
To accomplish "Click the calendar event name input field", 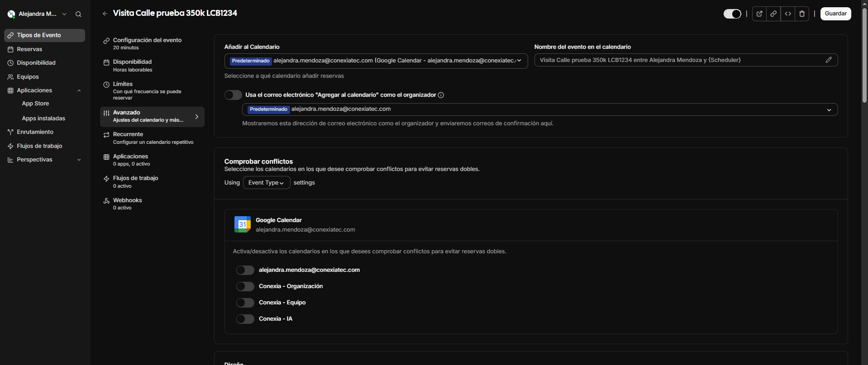I will click(x=679, y=60).
